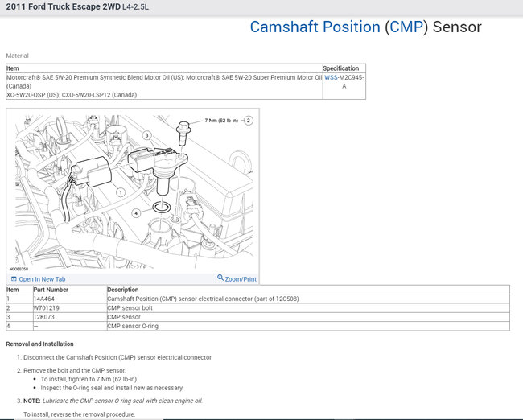
Task: Open the CMP link in the title
Action: coord(406,27)
